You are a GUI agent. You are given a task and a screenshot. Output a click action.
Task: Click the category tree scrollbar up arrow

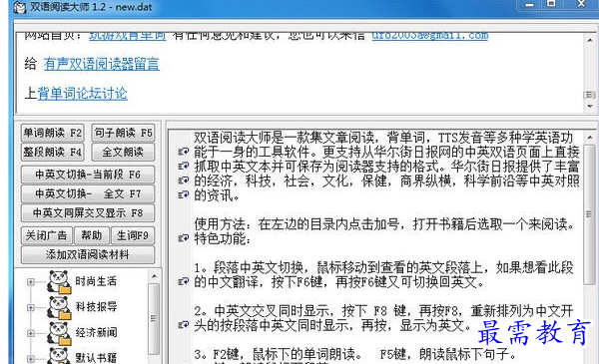(x=154, y=276)
